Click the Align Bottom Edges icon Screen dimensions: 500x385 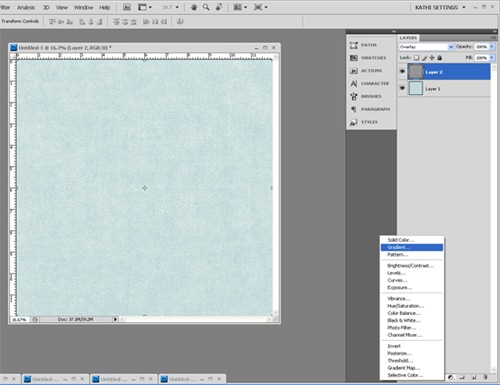[70, 22]
